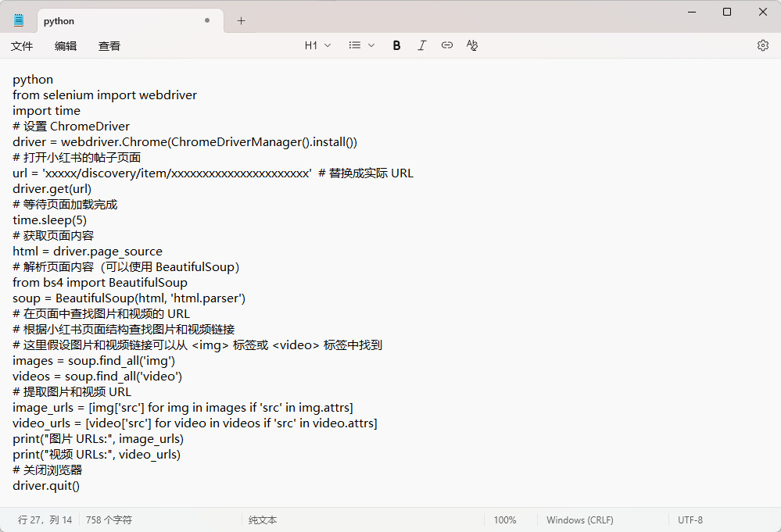Screen dimensions: 781x532
Task: Click the line "videos = soup.find_all('video')"
Action: pyautogui.click(x=97, y=377)
